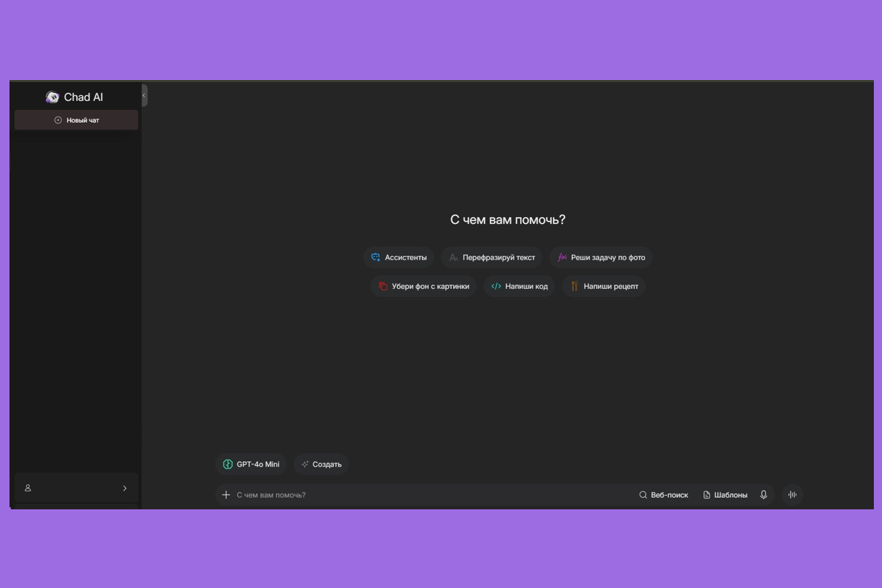This screenshot has height=588, width=882.
Task: Start a new chat with Новый чат
Action: point(76,120)
